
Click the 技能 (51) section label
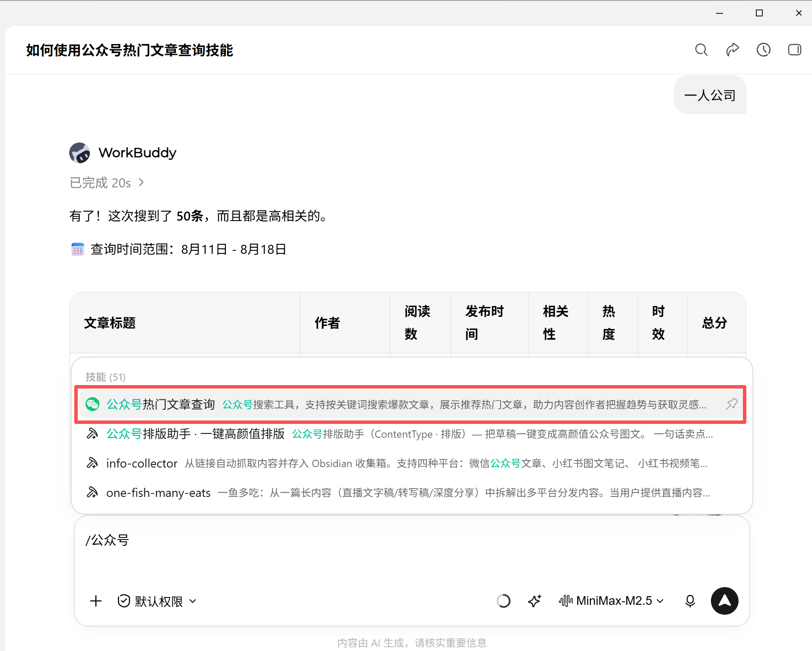pyautogui.click(x=105, y=377)
